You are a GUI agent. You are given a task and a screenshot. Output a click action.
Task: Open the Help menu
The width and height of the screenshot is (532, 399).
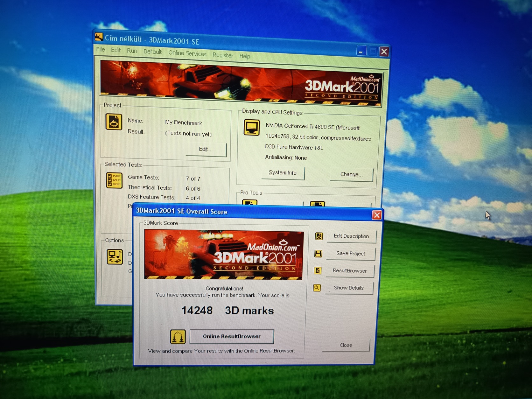[245, 56]
